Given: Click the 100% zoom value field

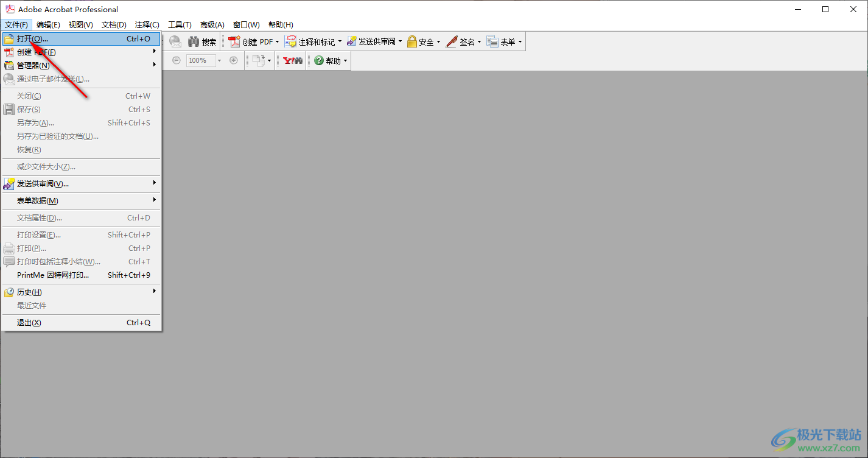Looking at the screenshot, I should (198, 60).
